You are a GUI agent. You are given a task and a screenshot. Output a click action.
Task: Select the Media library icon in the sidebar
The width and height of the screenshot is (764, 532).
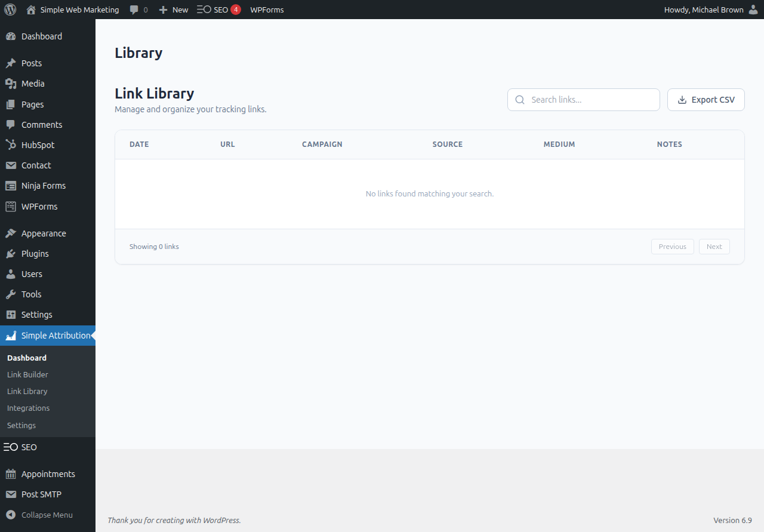pyautogui.click(x=11, y=84)
